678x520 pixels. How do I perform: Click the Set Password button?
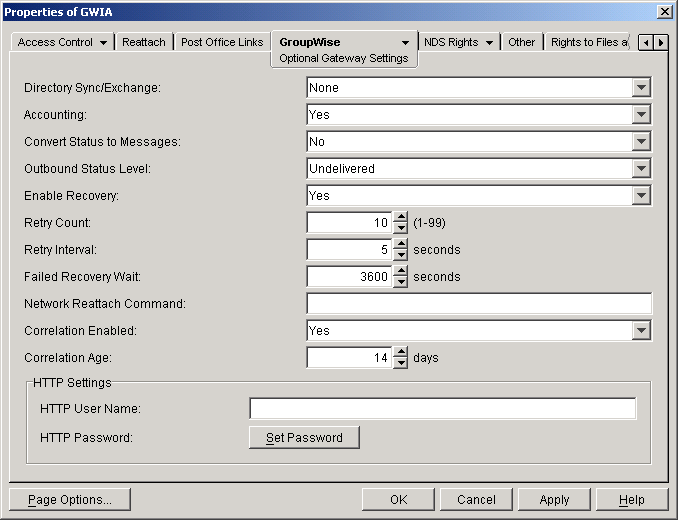(304, 437)
